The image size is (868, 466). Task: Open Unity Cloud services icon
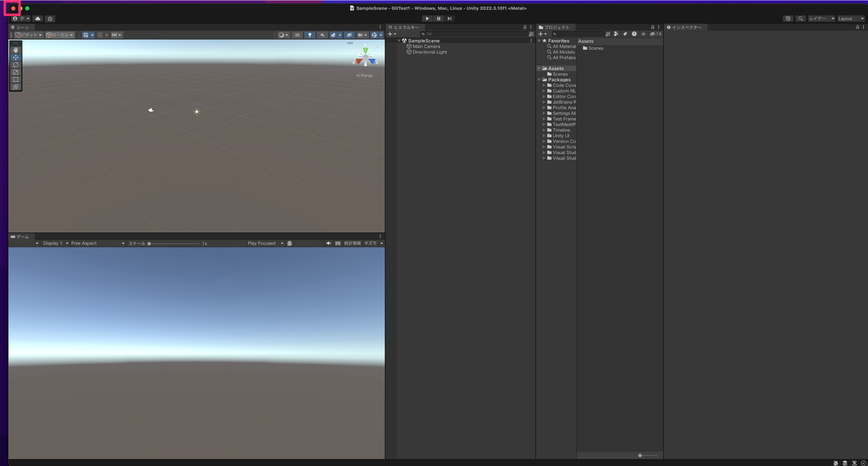(38, 19)
